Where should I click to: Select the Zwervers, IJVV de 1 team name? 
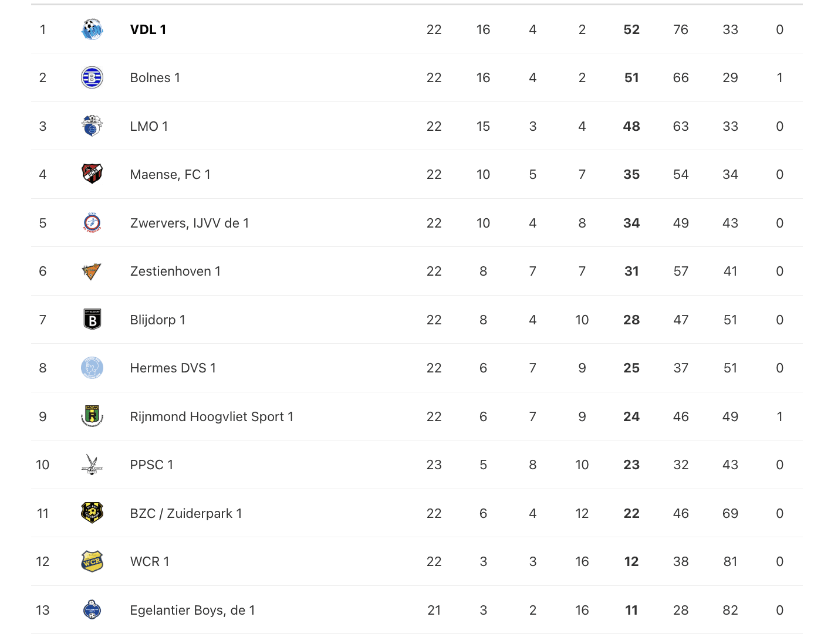coord(190,223)
